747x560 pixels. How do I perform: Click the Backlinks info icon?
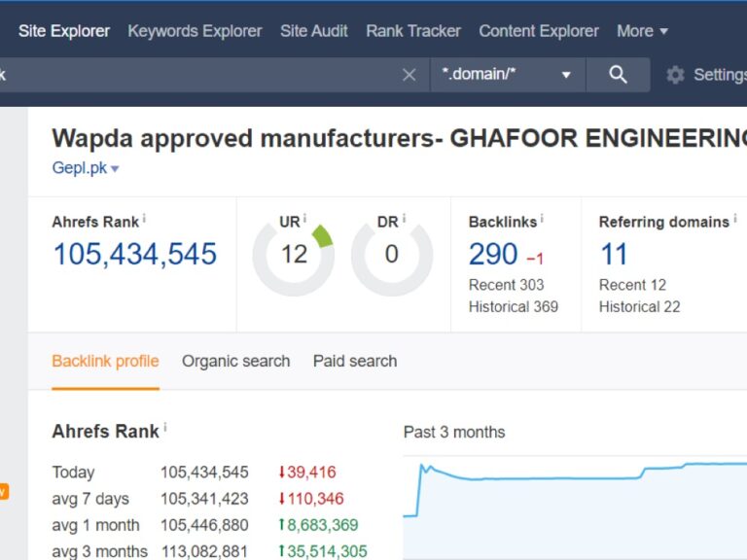coord(542,219)
